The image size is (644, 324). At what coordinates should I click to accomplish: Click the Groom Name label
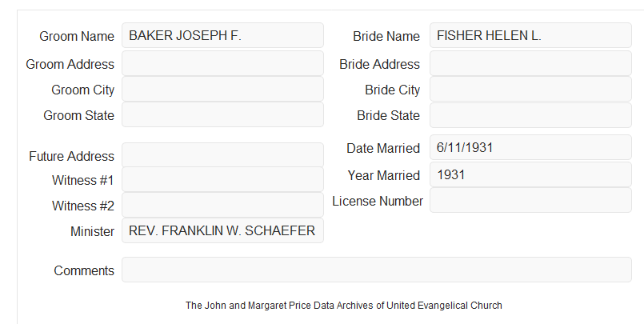click(x=77, y=36)
